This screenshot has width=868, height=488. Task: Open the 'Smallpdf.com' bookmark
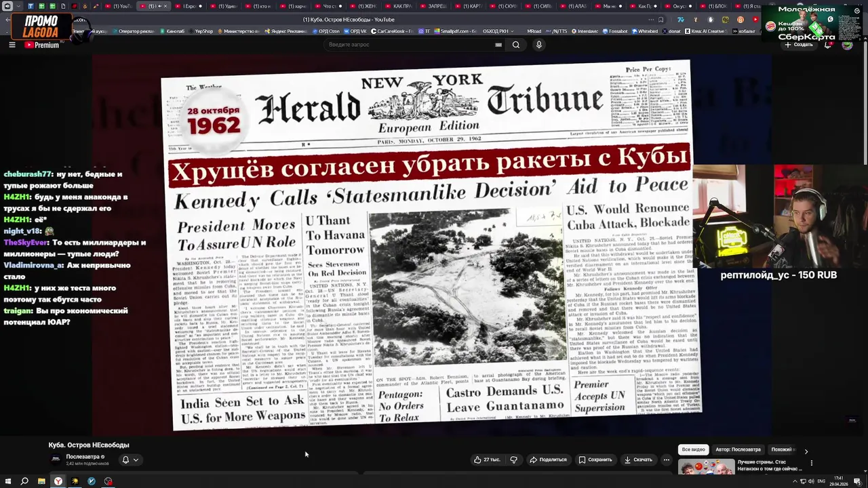(x=456, y=31)
